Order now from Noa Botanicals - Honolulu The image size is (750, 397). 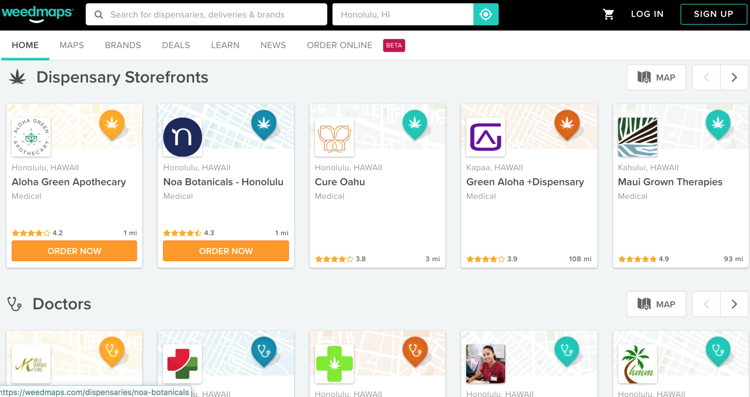[x=226, y=251]
